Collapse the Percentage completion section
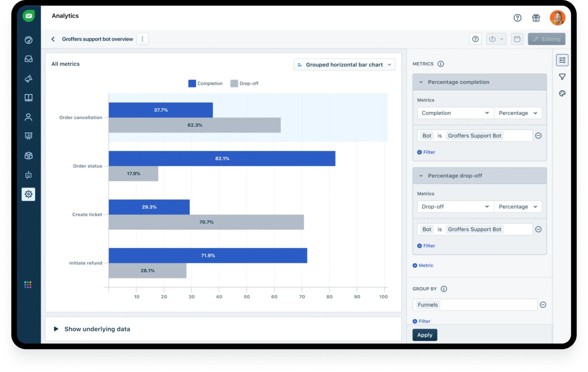The width and height of the screenshot is (588, 372). coord(421,82)
